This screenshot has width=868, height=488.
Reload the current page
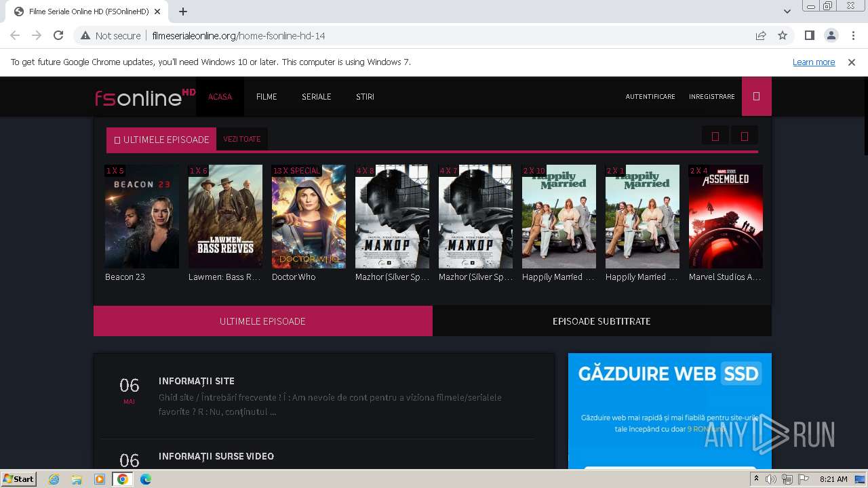(58, 35)
